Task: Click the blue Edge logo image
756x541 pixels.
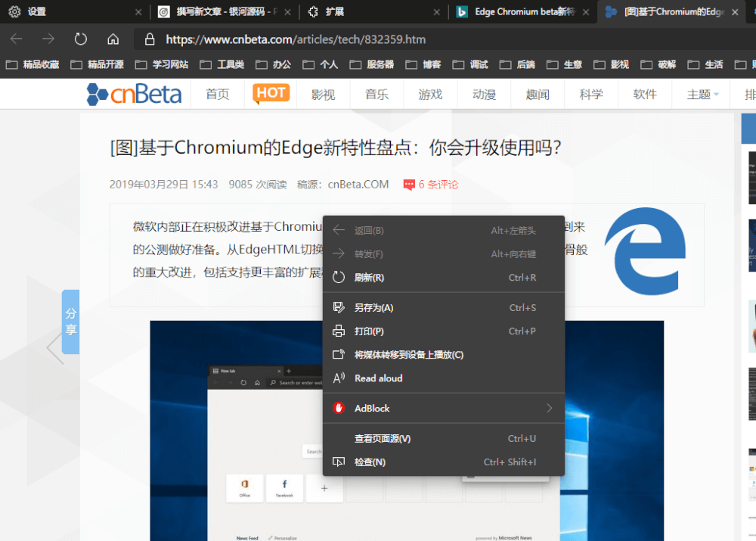Action: point(646,251)
